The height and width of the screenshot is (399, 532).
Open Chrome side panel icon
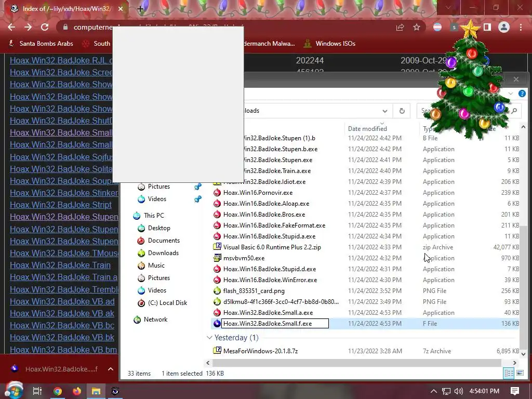487,27
